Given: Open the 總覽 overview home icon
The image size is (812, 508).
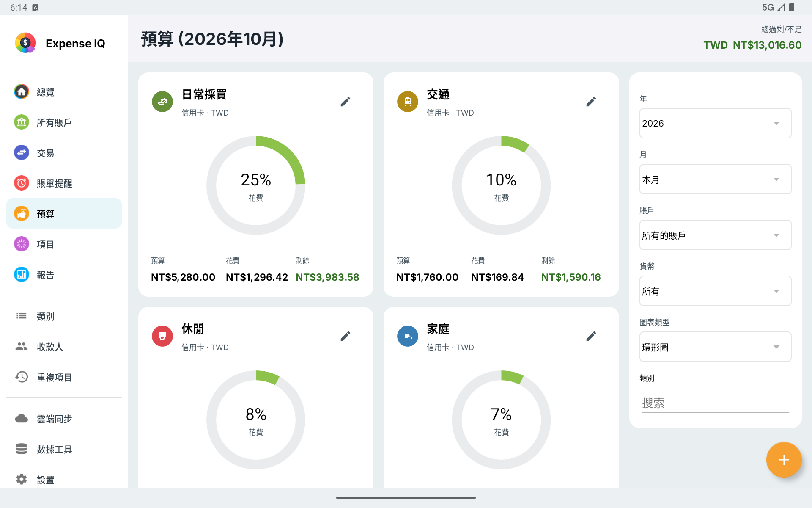Looking at the screenshot, I should click(22, 92).
